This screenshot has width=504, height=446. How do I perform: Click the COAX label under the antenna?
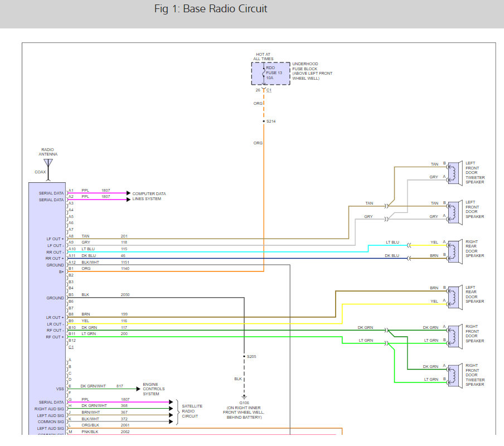pyautogui.click(x=40, y=172)
